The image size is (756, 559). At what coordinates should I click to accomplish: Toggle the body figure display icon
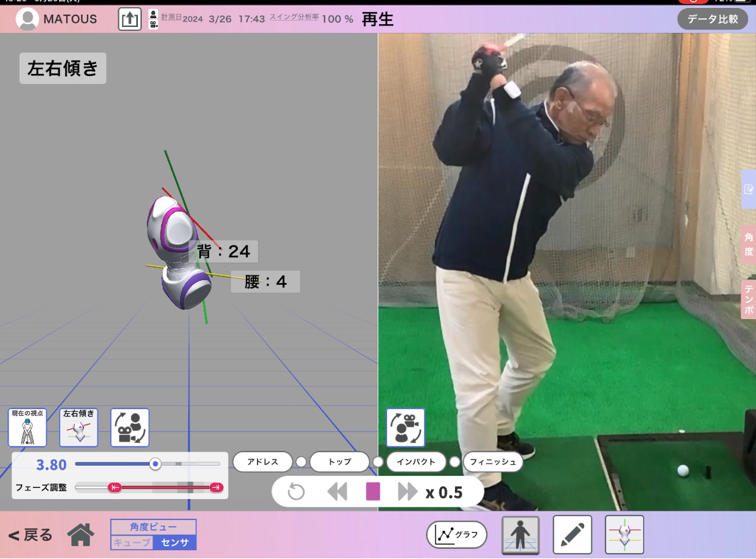coord(520,534)
